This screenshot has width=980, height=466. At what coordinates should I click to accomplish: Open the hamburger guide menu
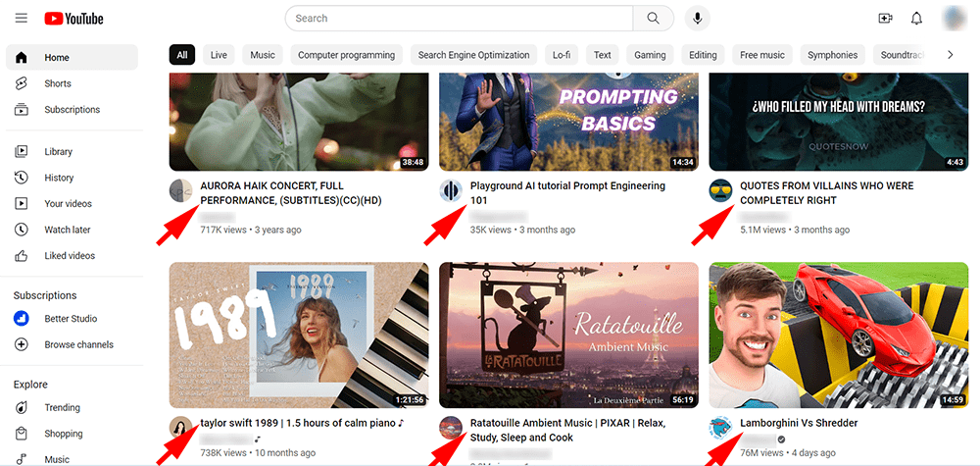pyautogui.click(x=22, y=18)
